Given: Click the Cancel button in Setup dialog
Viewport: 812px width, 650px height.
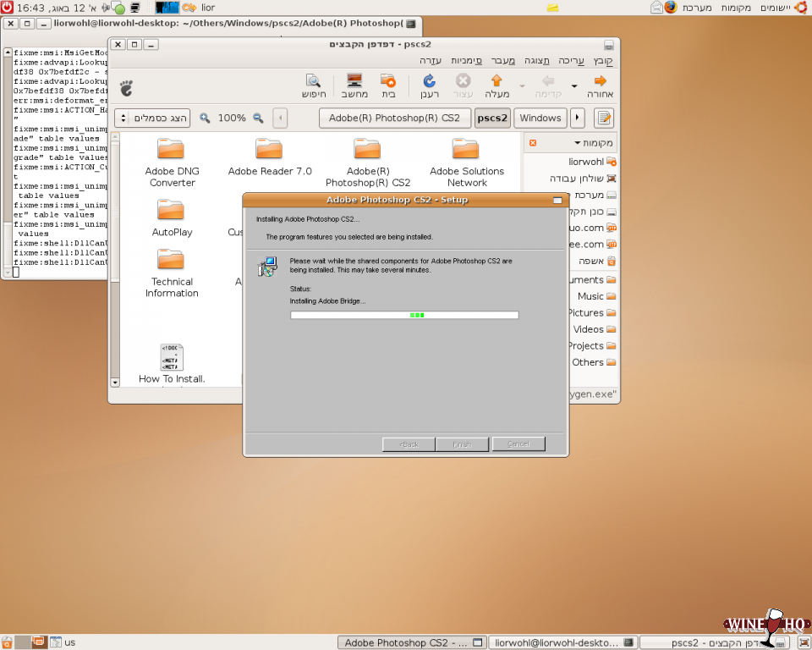Looking at the screenshot, I should pos(518,444).
